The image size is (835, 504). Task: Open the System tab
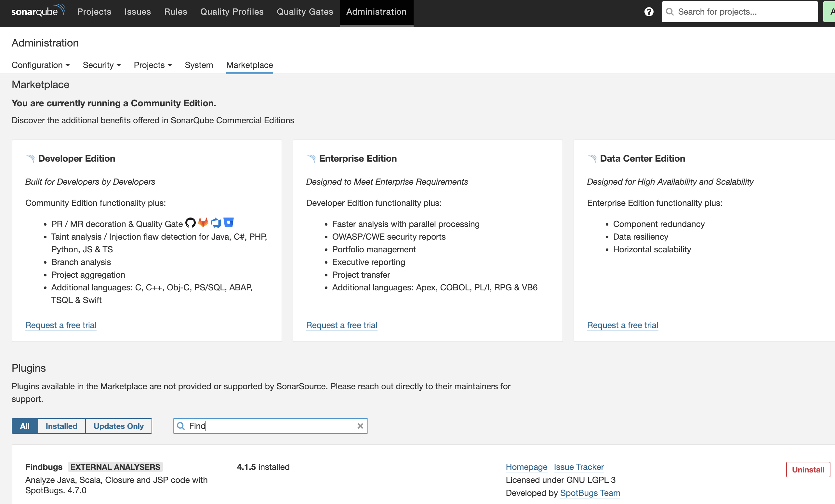pyautogui.click(x=199, y=65)
